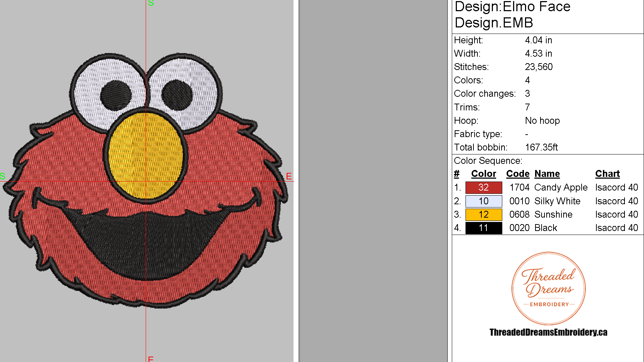Select the thread code 0608
Image resolution: width=644 pixels, height=362 pixels.
519,214
